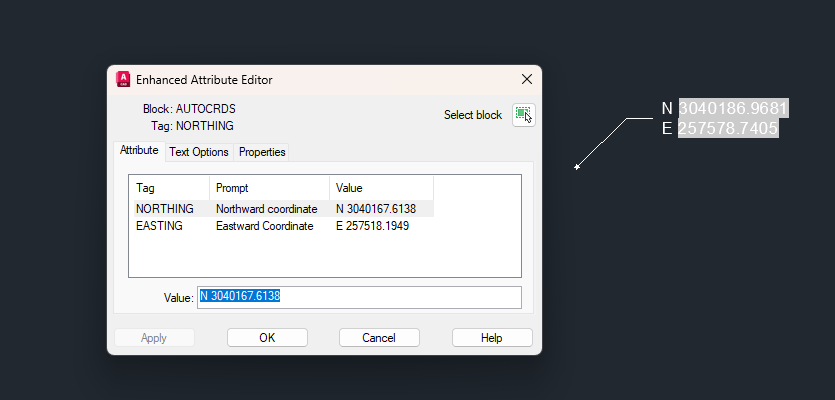
Task: Open the Text Options tab
Action: (x=199, y=152)
